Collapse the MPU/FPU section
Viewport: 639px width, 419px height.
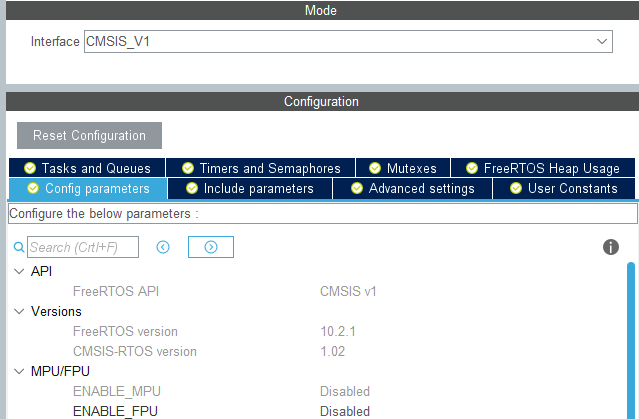tap(19, 371)
